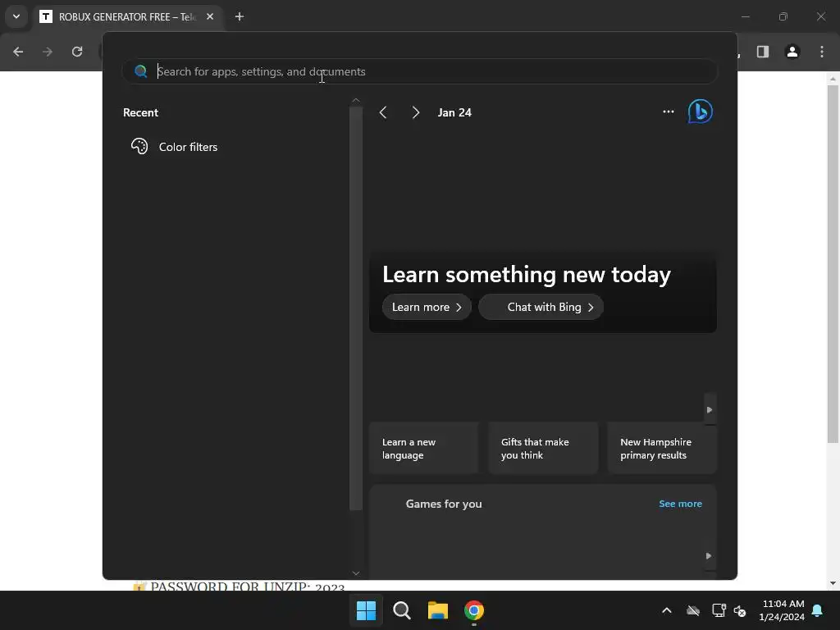Click Chrome's back arrow button
The image size is (840, 630).
pyautogui.click(x=18, y=52)
